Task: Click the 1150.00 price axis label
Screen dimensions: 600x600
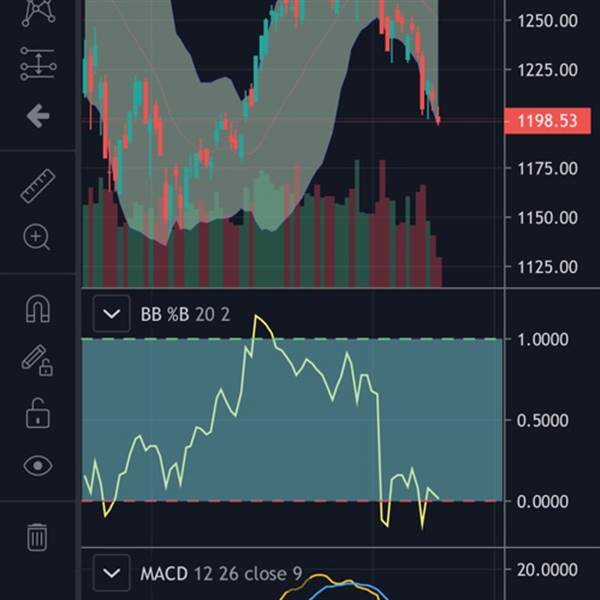Action: pyautogui.click(x=548, y=218)
